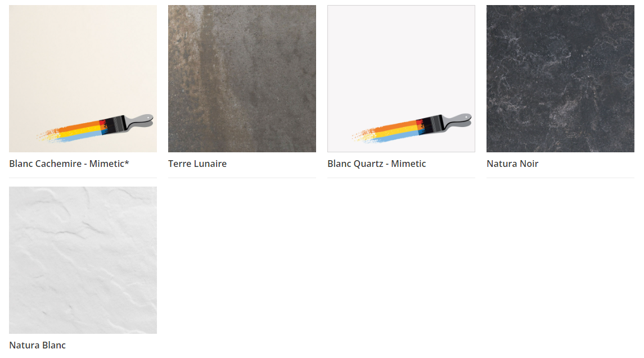Click the word Mimetic in Blanc Quartz label
Screen dimensions: 644x358
[x=408, y=164]
